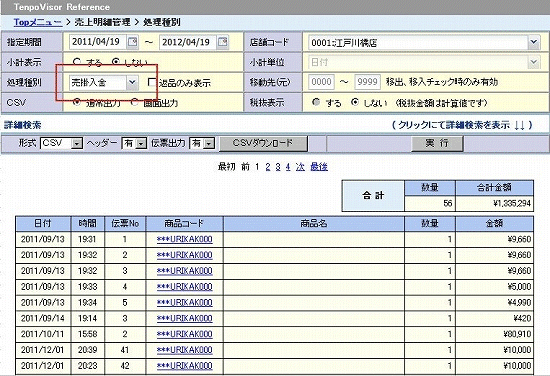Open the 店舗コード store dropdown
Viewport: 550px width, 376px height.
coord(424,42)
